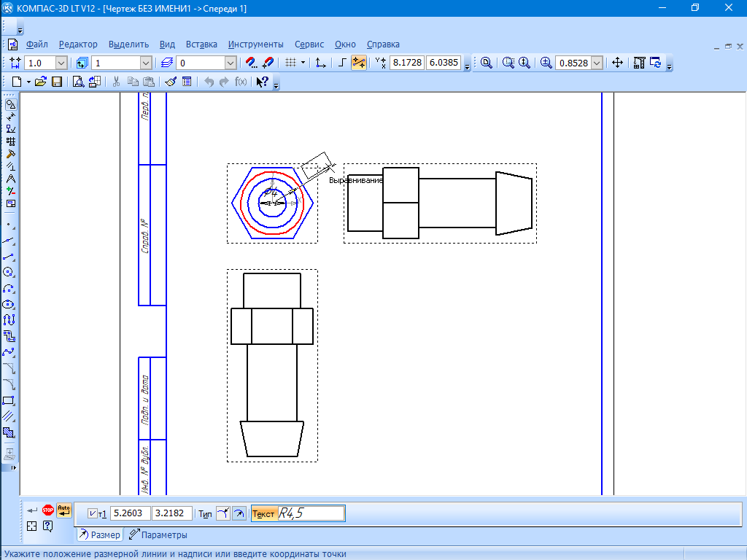This screenshot has width=747, height=560.
Task: Click the т1 X value field 5.2603
Action: click(x=131, y=513)
